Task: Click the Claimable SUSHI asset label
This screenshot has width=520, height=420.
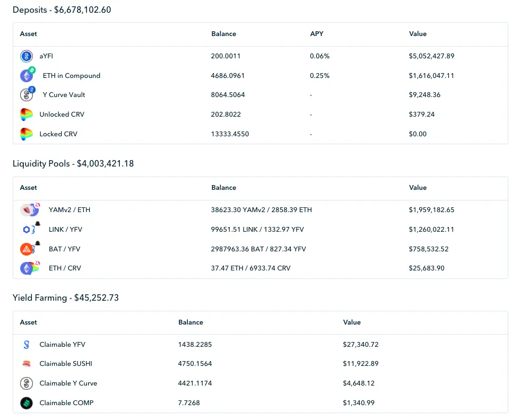Action: (66, 364)
